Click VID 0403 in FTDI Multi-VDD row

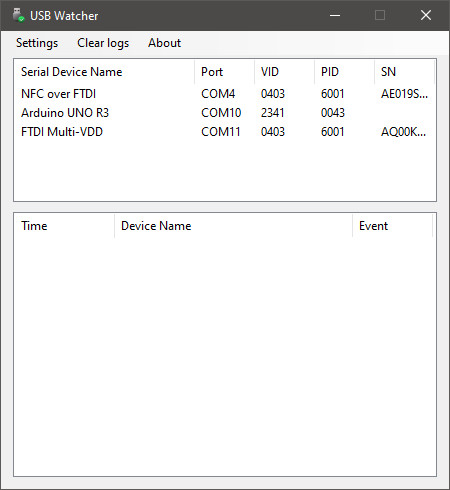[x=273, y=132]
